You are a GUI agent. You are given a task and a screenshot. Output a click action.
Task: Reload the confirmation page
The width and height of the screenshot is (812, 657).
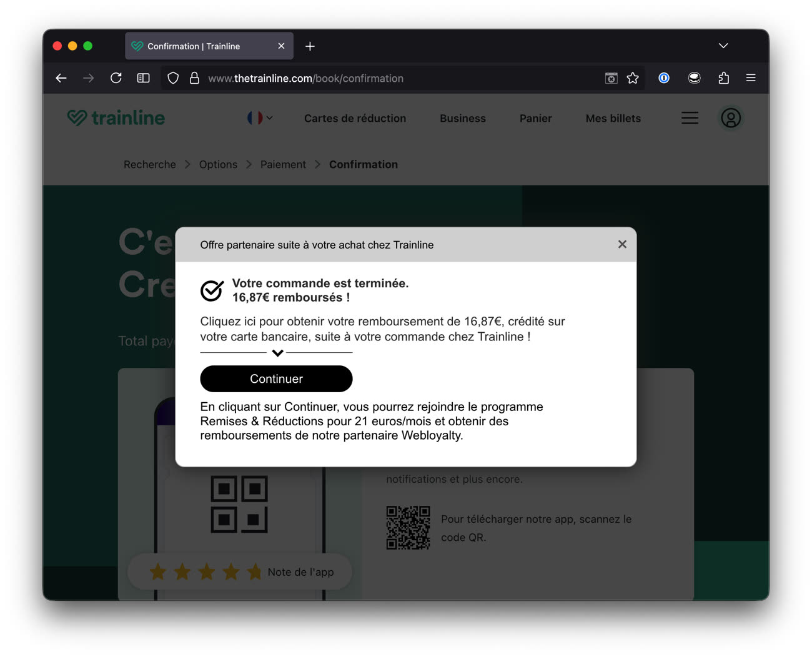click(x=116, y=78)
